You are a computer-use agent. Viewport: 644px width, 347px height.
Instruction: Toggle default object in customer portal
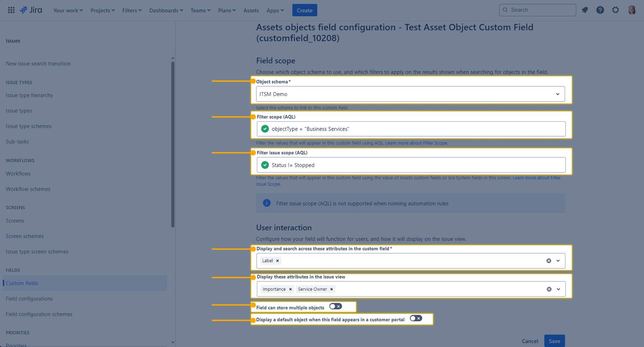(416, 318)
